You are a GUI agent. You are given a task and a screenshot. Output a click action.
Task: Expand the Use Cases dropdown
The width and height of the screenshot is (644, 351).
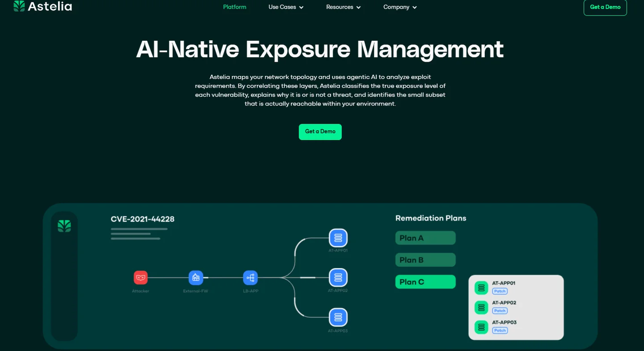click(x=286, y=7)
